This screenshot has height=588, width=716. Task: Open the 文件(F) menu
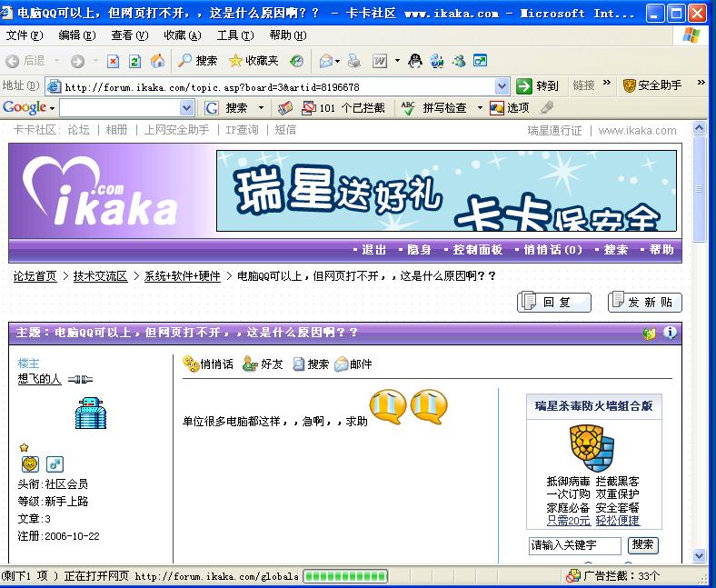point(25,35)
